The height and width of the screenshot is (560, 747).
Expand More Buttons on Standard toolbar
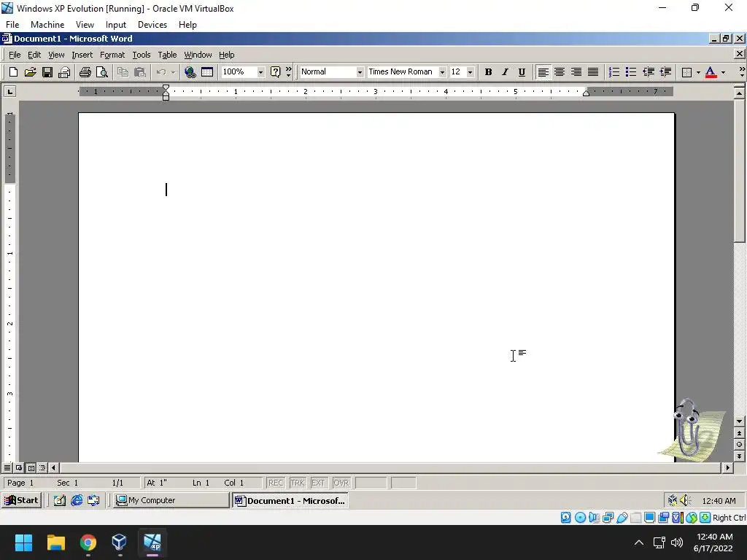click(x=288, y=72)
